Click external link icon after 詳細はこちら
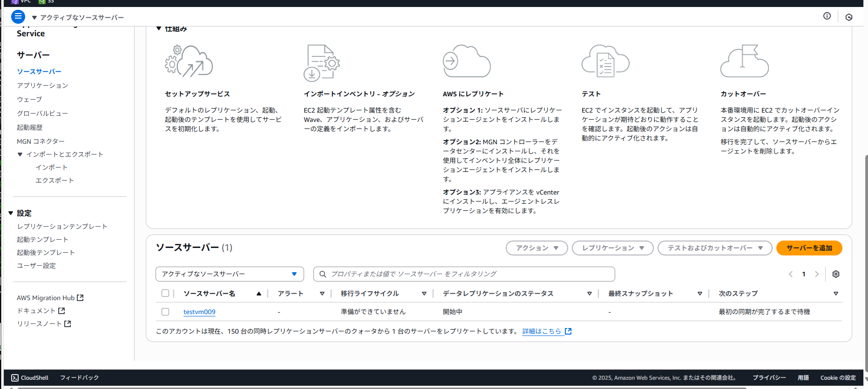This screenshot has height=389, width=868. (568, 331)
